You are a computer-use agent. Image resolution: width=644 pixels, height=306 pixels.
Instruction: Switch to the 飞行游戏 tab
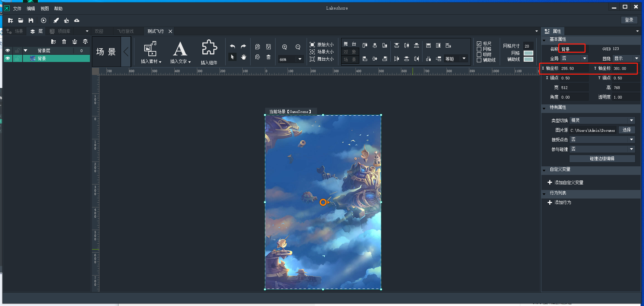point(125,31)
